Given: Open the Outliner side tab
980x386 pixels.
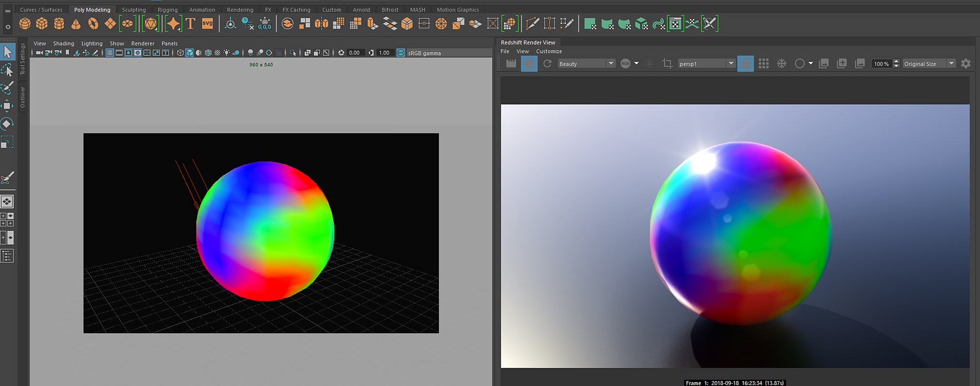Looking at the screenshot, I should (22, 97).
